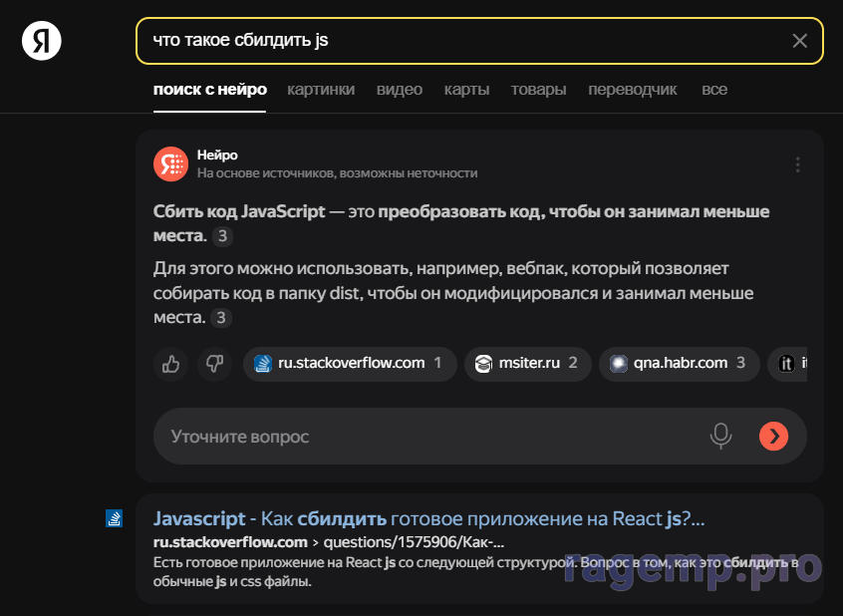The image size is (843, 616).
Task: Open qna.habr.com source chip
Action: [x=679, y=364]
